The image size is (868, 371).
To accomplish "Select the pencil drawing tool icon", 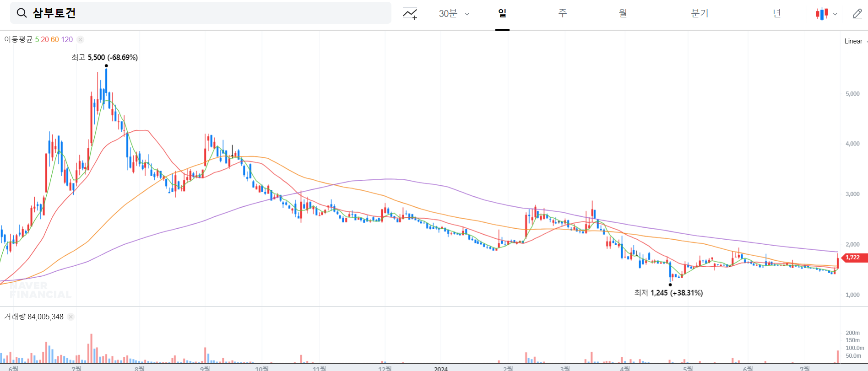I will point(857,14).
